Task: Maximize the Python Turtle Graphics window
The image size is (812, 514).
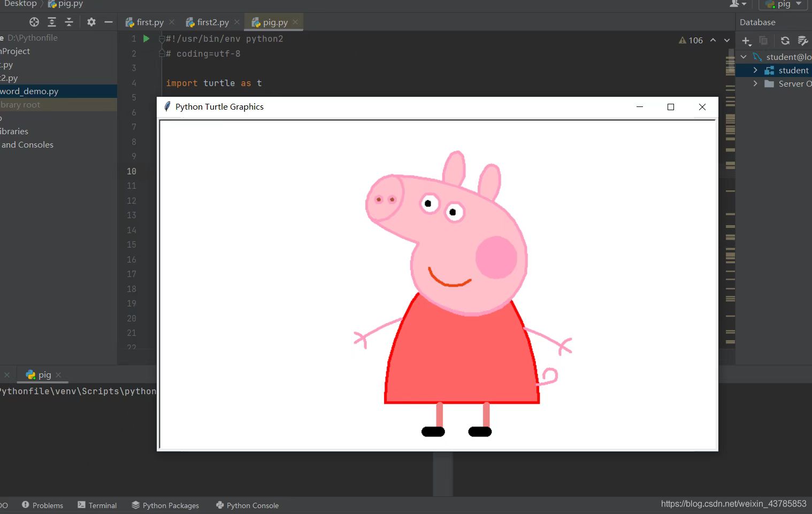Action: pyautogui.click(x=671, y=106)
